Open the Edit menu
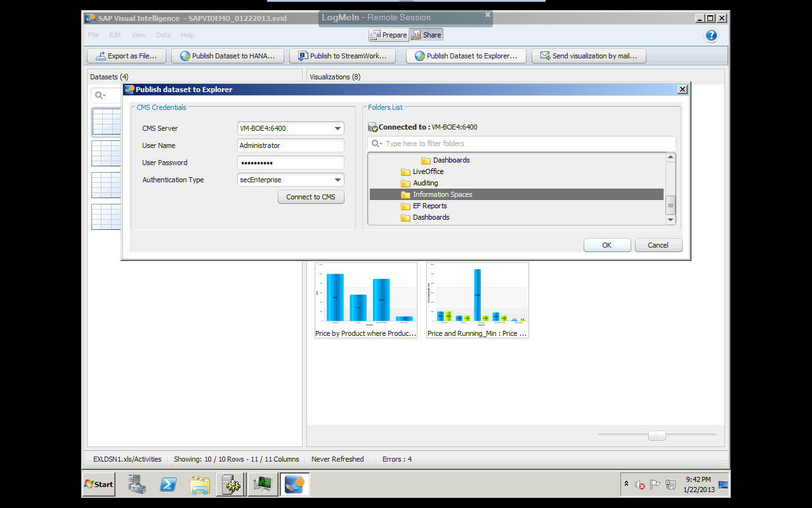The image size is (812, 508). click(115, 35)
